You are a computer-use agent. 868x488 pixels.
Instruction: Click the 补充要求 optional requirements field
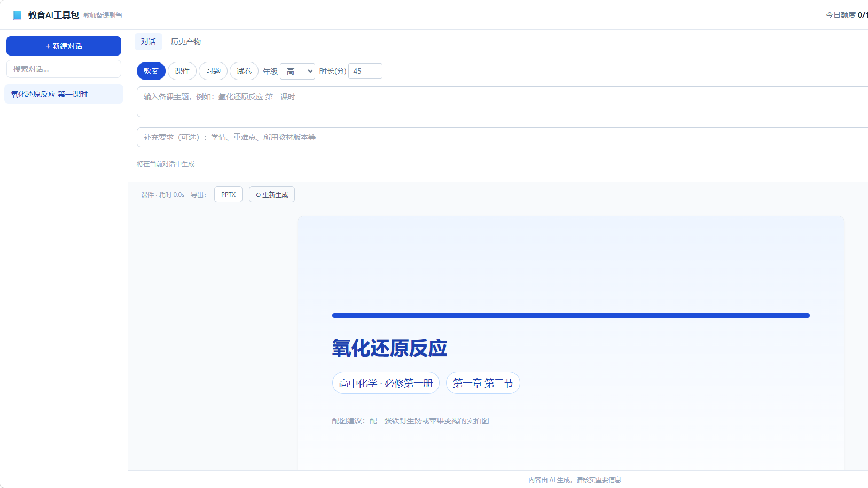[502, 137]
